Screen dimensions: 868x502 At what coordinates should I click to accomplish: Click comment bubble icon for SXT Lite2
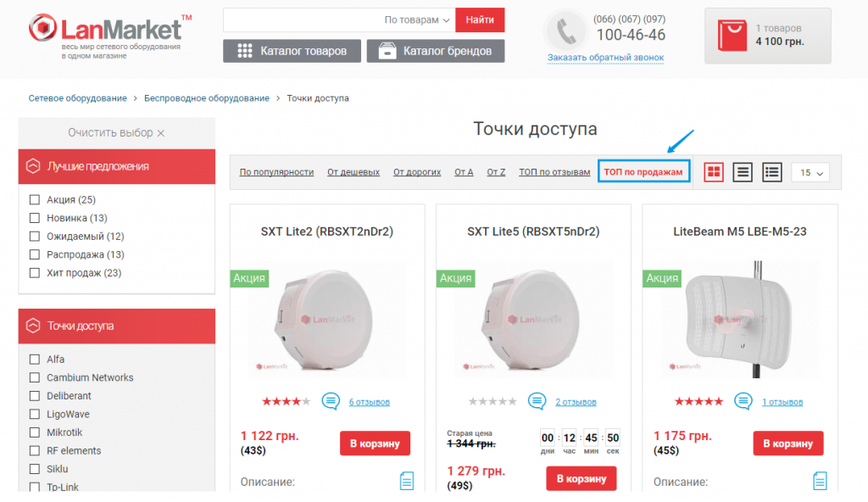(331, 400)
